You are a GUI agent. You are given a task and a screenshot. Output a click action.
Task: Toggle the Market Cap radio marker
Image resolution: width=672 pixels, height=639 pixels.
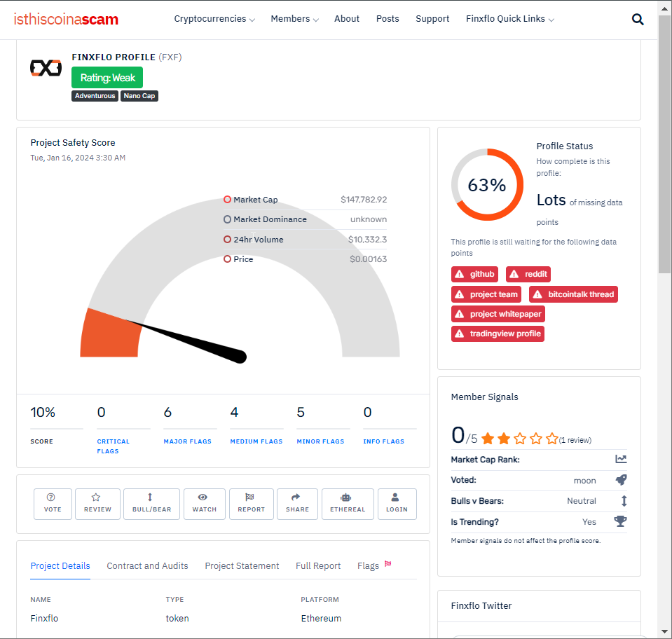228,199
